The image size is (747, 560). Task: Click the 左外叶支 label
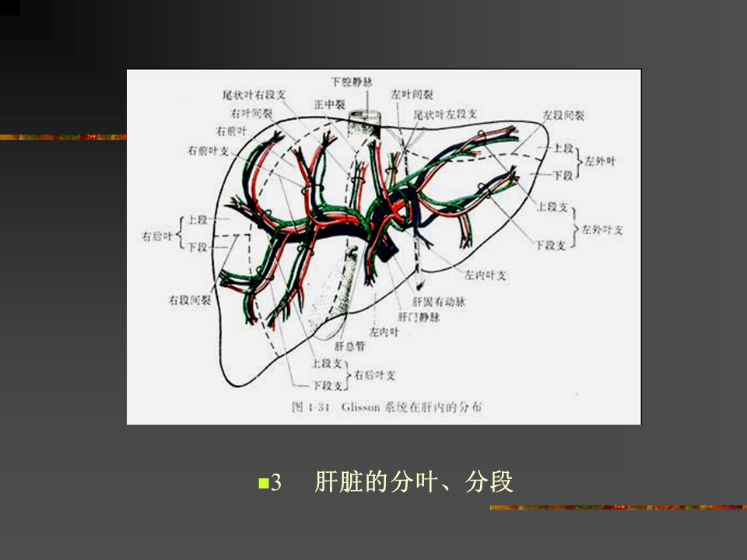[x=603, y=231]
